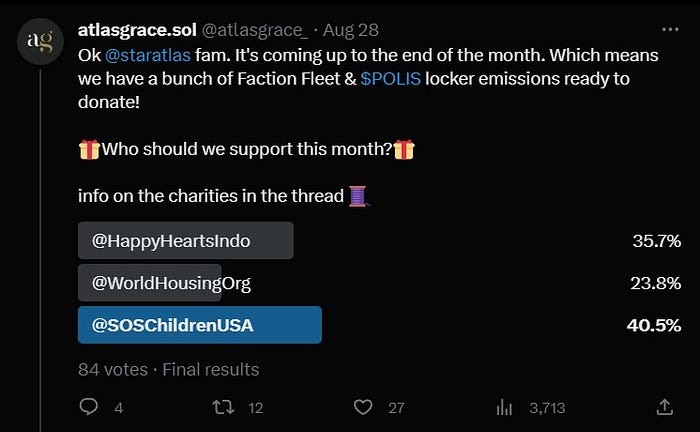700x432 pixels.
Task: Open the view analytics bar chart icon
Action: (x=504, y=407)
